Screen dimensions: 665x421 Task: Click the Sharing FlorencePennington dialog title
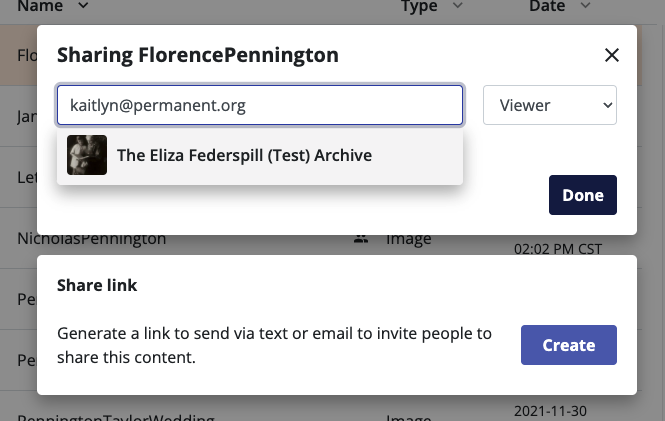click(197, 54)
